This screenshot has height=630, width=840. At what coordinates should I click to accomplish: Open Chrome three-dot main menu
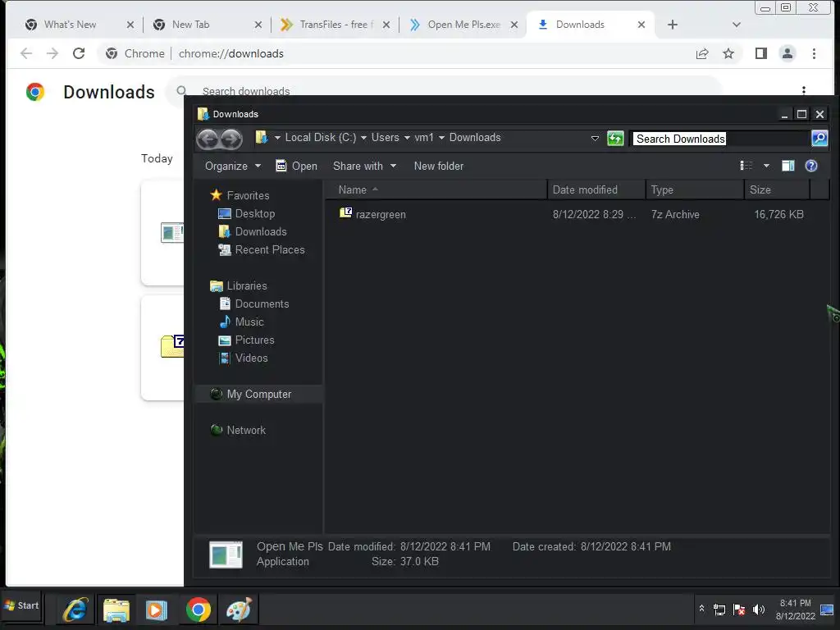[814, 53]
